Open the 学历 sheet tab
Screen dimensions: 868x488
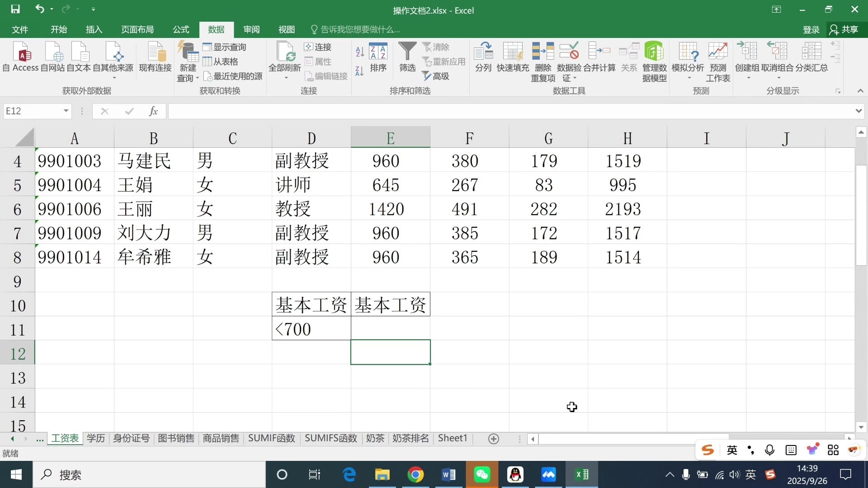(x=96, y=438)
